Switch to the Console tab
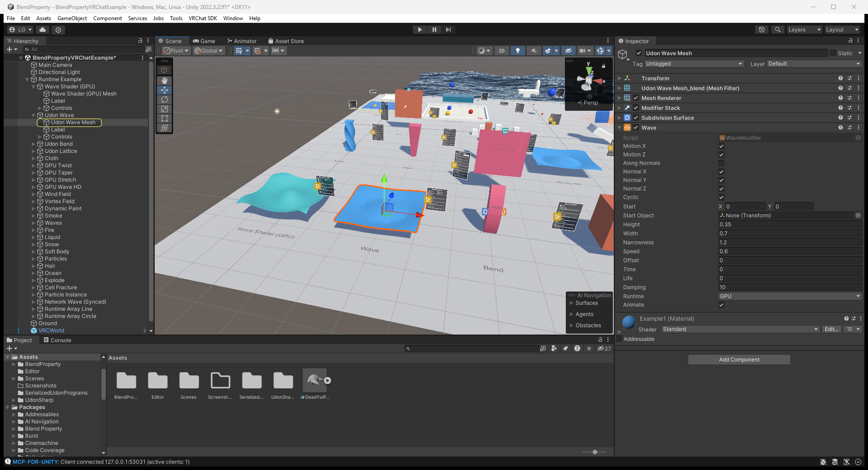Screen dimensions: 868x470 pyautogui.click(x=57, y=340)
